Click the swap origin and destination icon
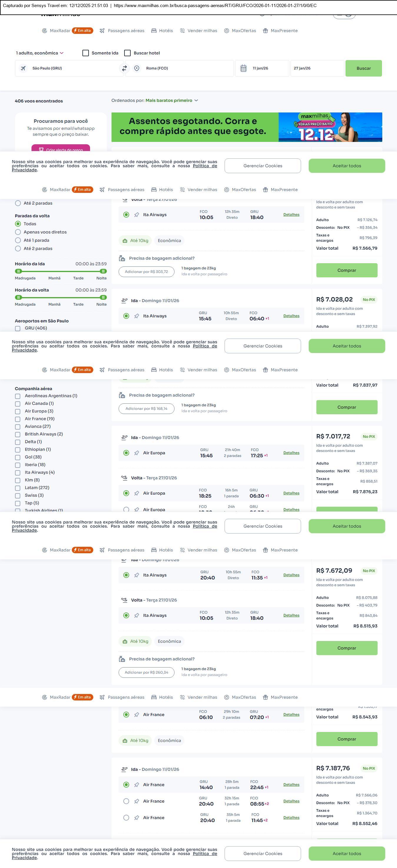Viewport: 397px width, 868px height. point(124,68)
